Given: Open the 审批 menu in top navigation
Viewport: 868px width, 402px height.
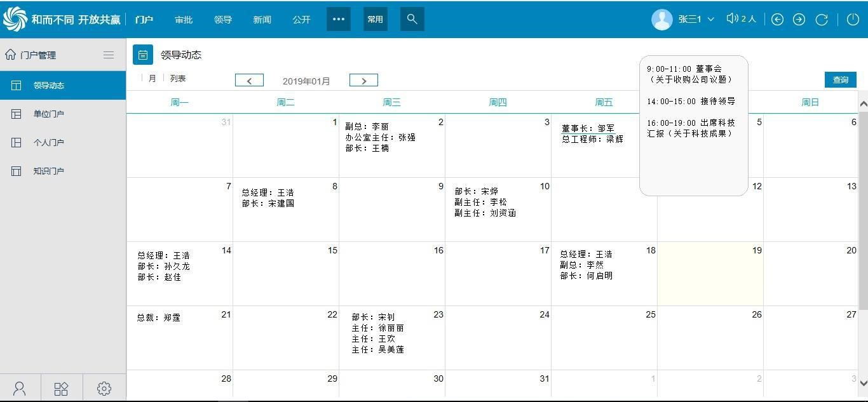Looking at the screenshot, I should [184, 20].
